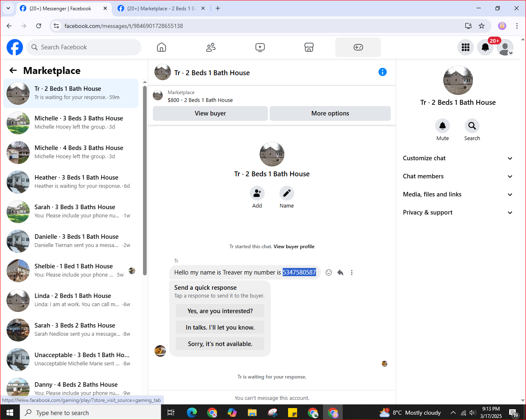Open conversation information icon

click(383, 72)
